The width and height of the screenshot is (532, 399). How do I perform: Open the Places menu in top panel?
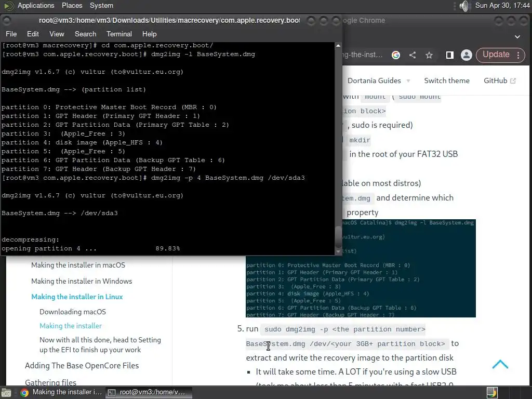click(x=72, y=5)
